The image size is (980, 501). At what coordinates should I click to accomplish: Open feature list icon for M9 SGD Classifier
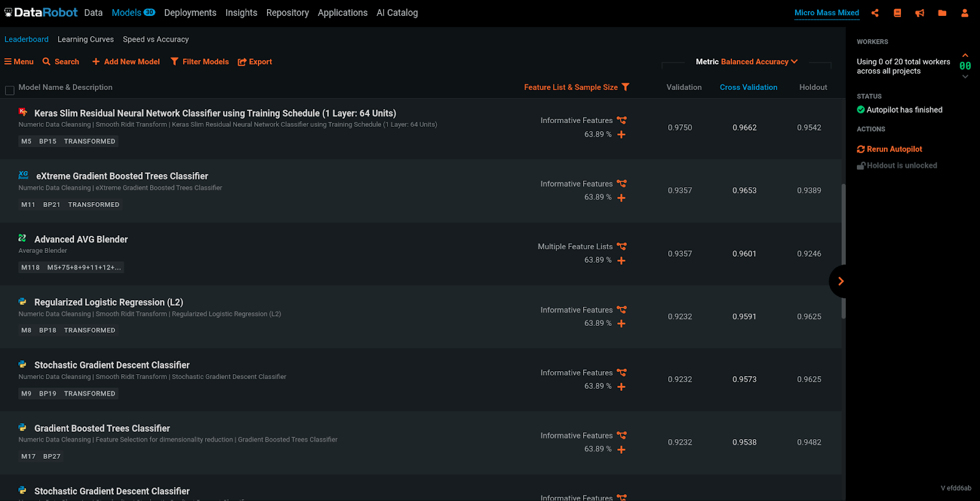(x=622, y=372)
